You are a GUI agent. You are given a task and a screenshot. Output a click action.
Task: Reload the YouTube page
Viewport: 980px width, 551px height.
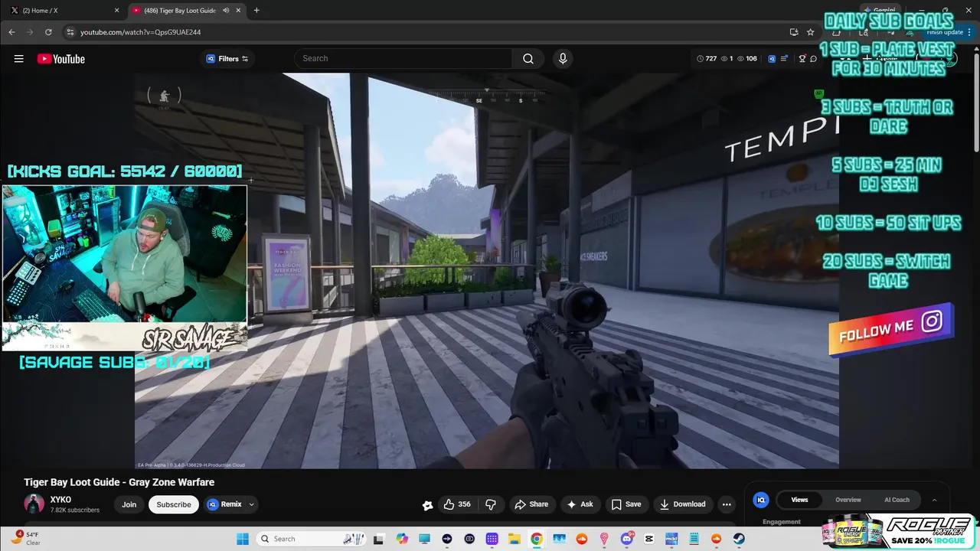tap(48, 32)
